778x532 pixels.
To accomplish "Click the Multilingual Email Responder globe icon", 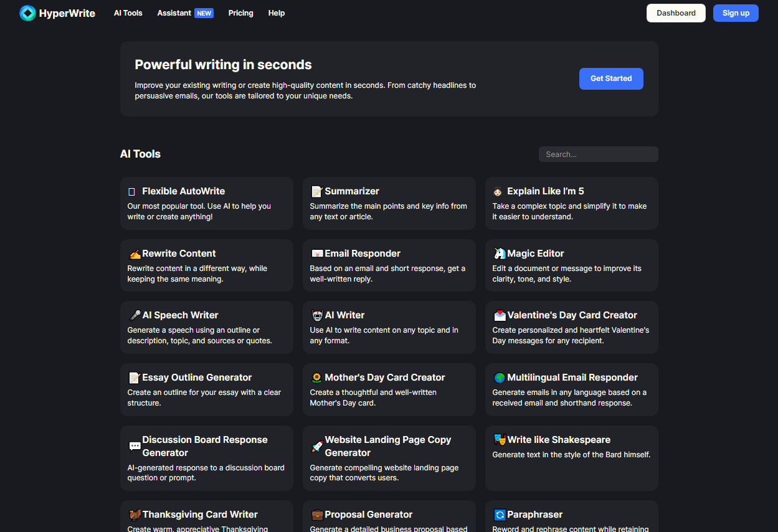I will (x=500, y=378).
